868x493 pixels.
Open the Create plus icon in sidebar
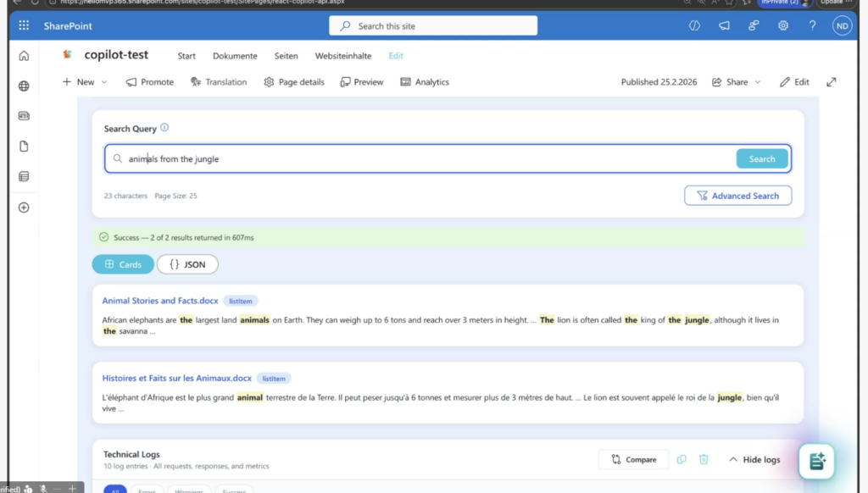point(24,208)
